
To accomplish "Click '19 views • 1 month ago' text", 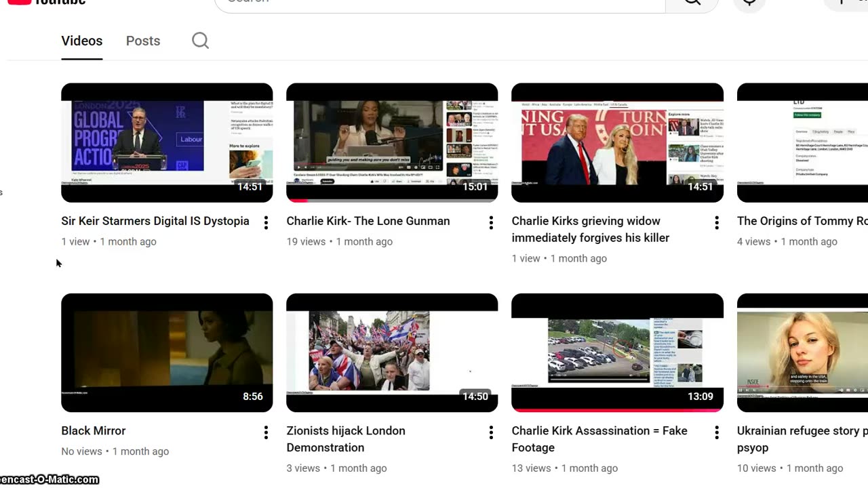I will pyautogui.click(x=339, y=241).
